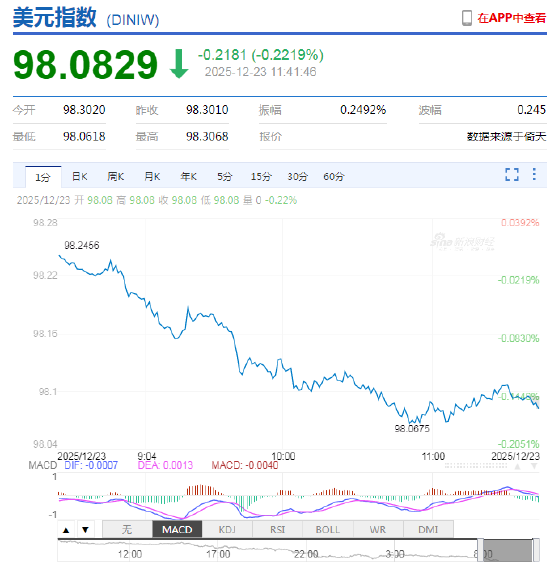Click the down triangle indicator button
This screenshot has height=568, width=550.
coord(86,530)
